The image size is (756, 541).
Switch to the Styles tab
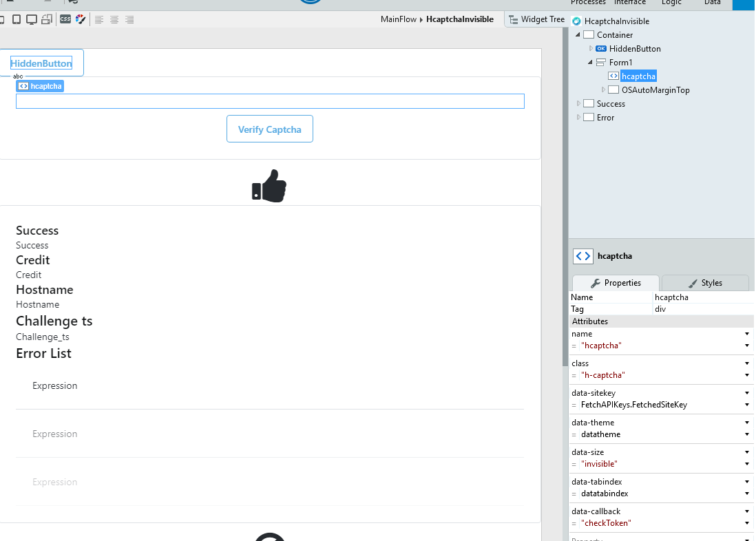coord(705,283)
